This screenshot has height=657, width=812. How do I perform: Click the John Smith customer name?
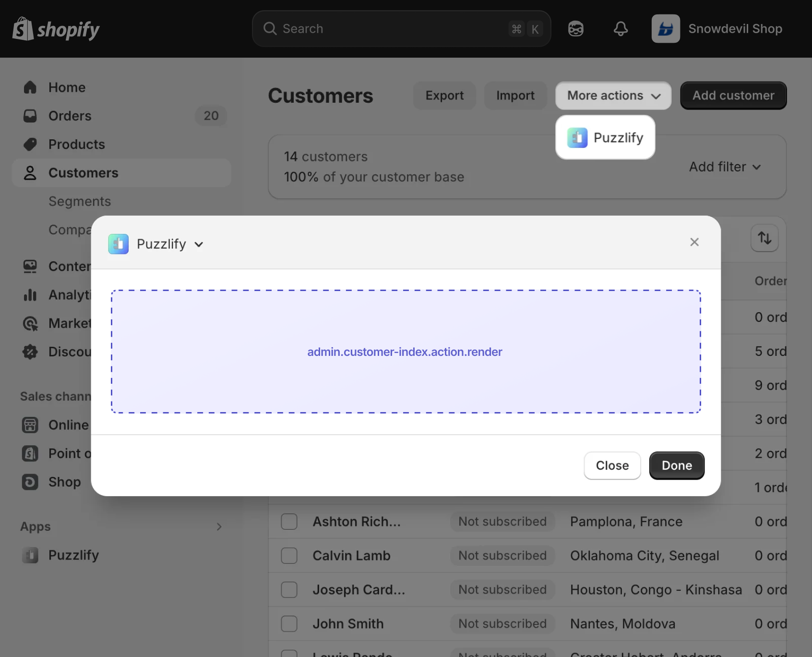348,624
